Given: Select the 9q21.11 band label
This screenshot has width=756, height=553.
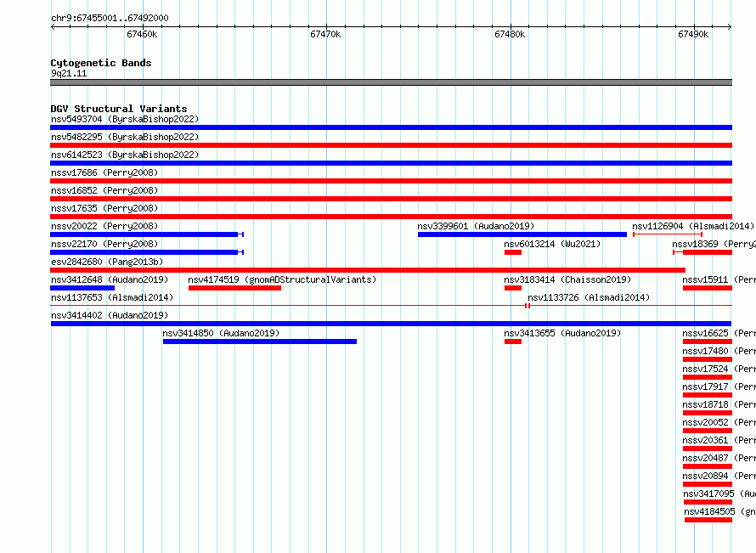Looking at the screenshot, I should (x=69, y=73).
